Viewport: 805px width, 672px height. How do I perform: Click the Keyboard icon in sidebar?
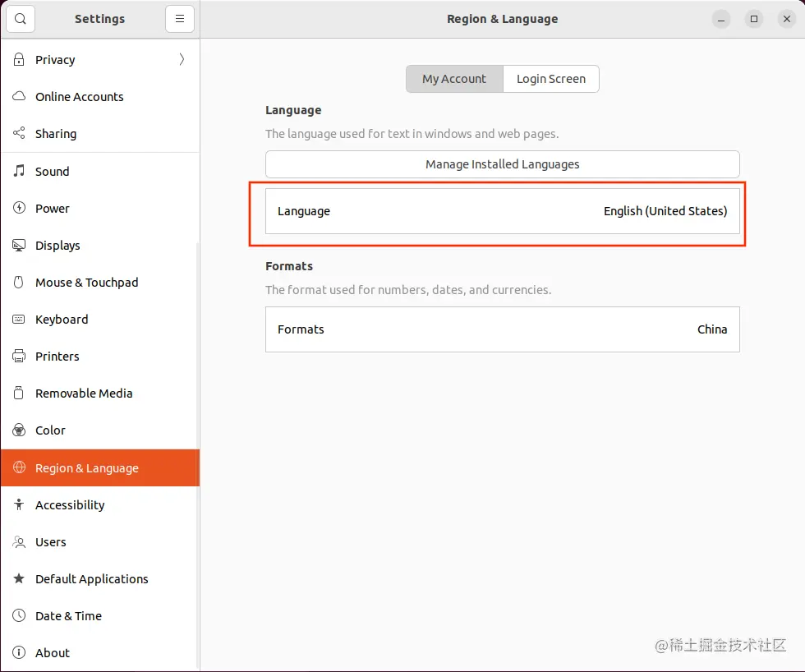(x=19, y=319)
